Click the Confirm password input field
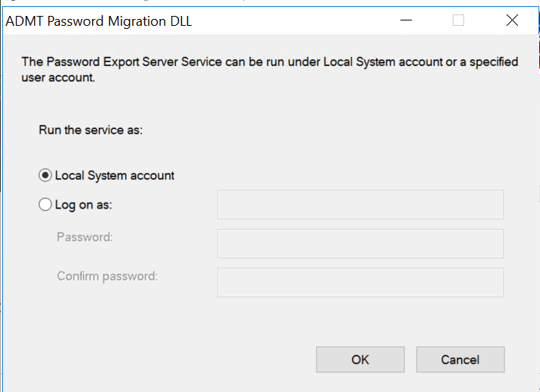The width and height of the screenshot is (540, 392). [360, 283]
